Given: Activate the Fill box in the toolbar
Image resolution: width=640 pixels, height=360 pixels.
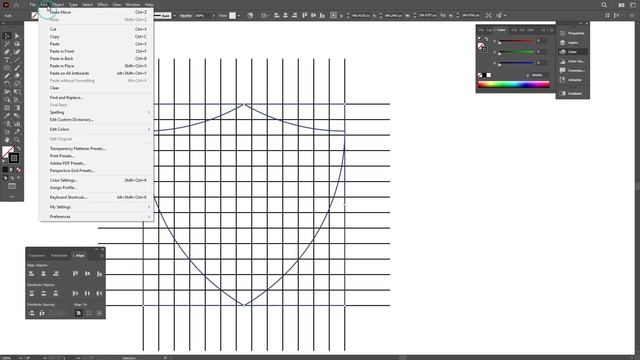Looking at the screenshot, I should (7, 152).
